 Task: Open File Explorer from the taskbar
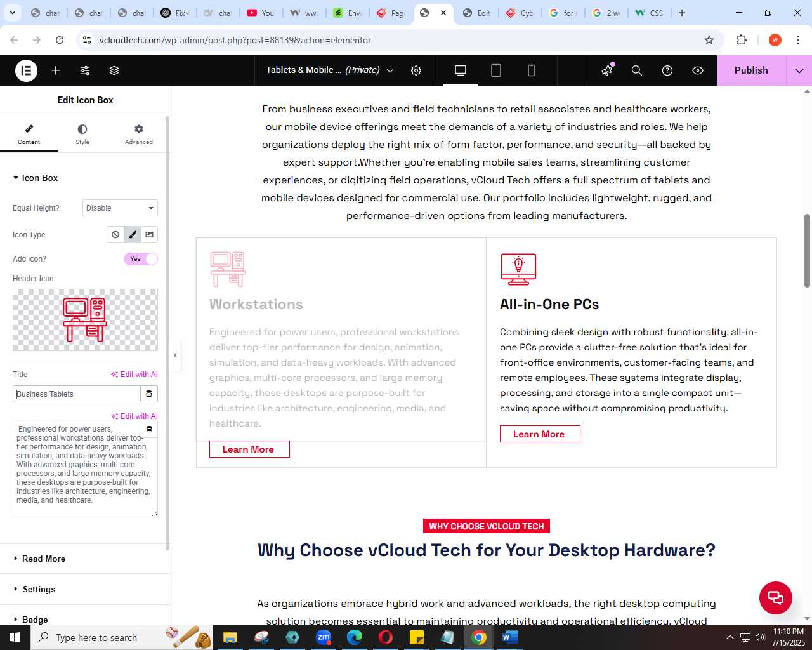(x=230, y=637)
